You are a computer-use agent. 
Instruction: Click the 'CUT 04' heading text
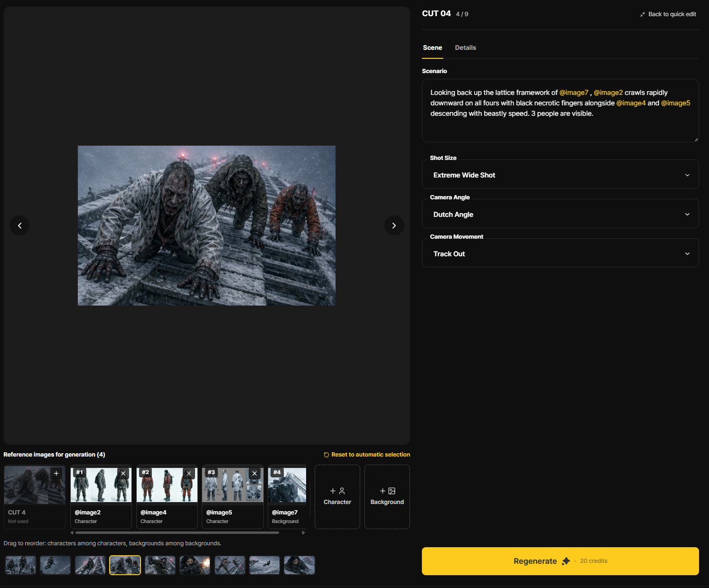coord(436,13)
